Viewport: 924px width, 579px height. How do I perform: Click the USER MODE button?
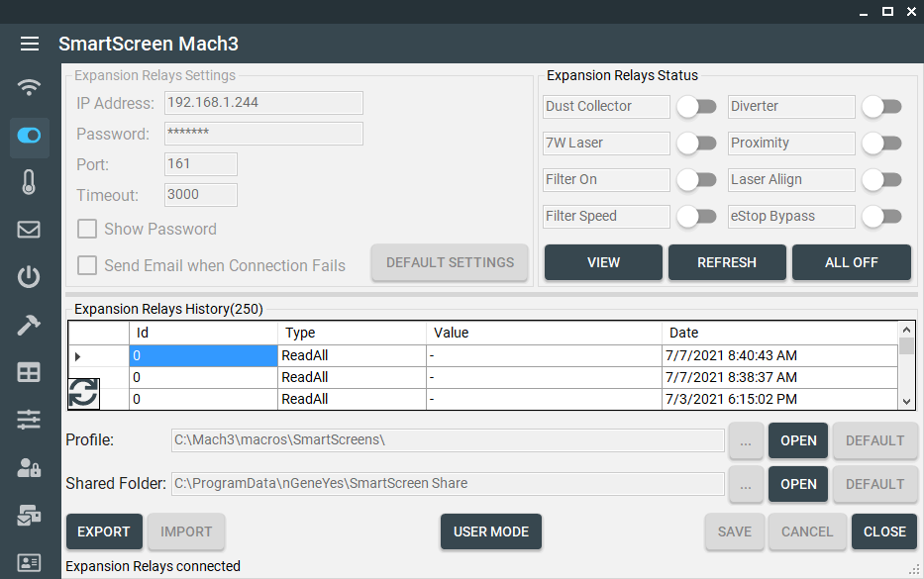pos(491,531)
